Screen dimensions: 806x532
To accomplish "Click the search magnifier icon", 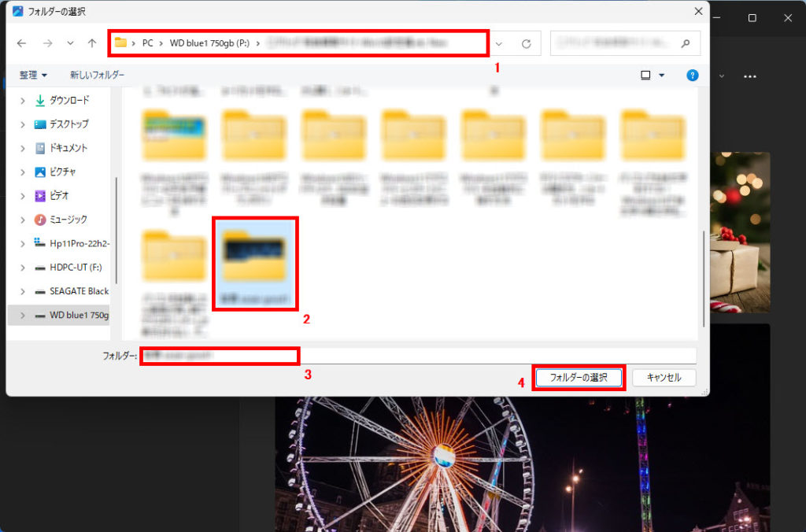I will 685,43.
